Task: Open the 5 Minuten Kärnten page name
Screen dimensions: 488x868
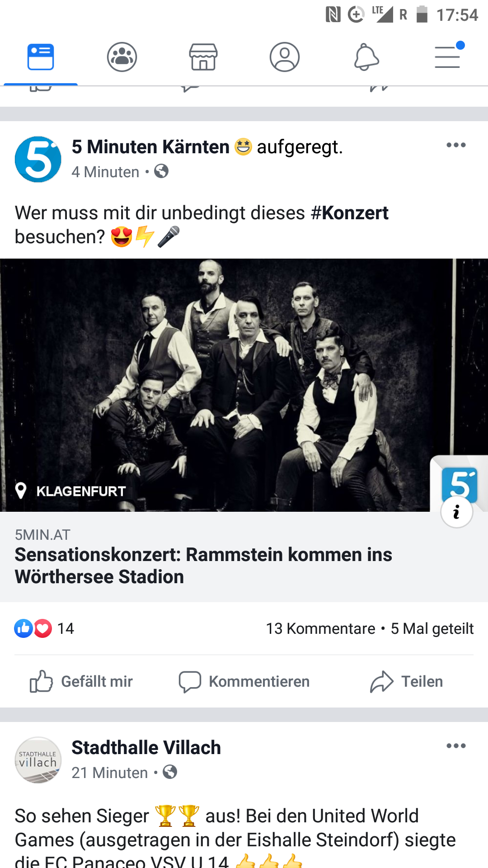Action: (x=150, y=147)
